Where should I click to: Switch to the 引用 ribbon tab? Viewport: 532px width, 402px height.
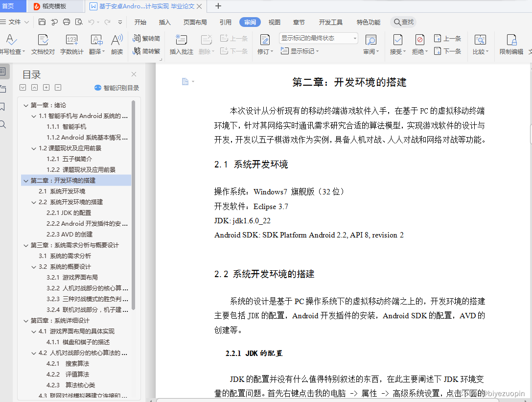coord(225,22)
